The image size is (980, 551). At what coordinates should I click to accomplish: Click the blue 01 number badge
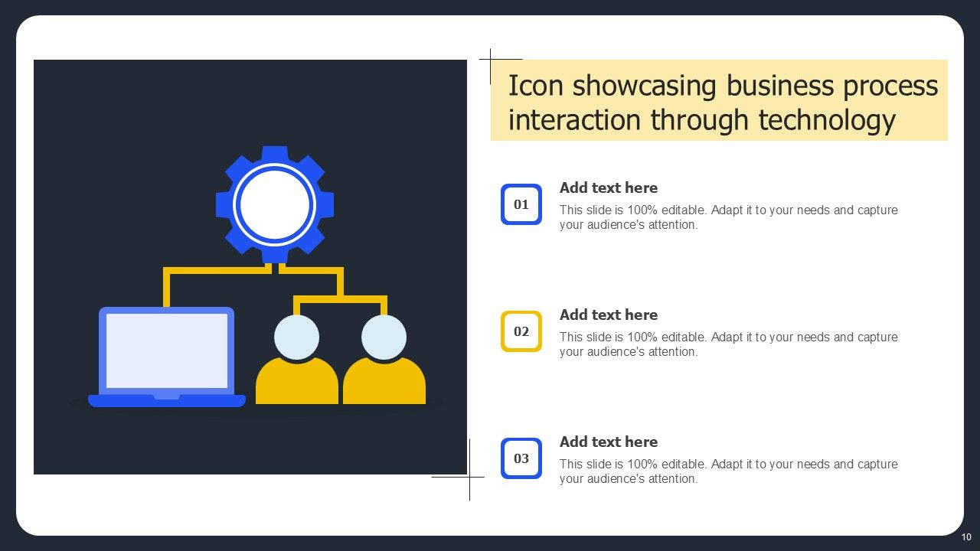[x=521, y=204]
